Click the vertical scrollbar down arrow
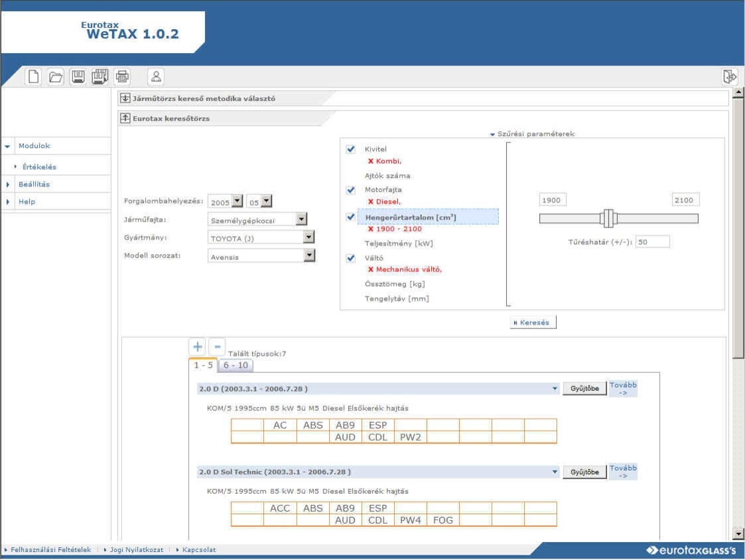The width and height of the screenshot is (745, 560). click(x=738, y=534)
